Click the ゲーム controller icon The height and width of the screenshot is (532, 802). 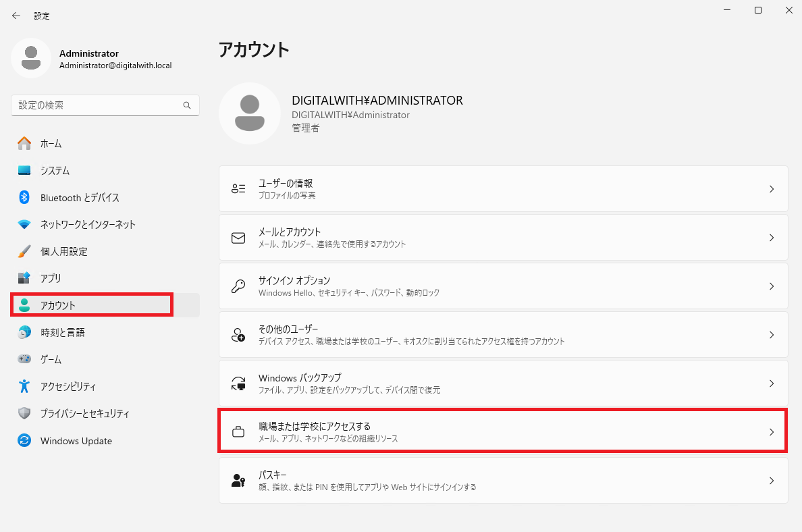click(24, 359)
